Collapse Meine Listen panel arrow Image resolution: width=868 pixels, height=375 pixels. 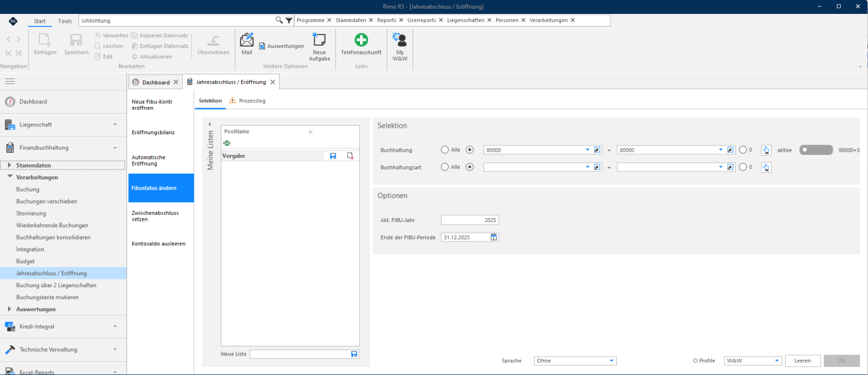[210, 124]
